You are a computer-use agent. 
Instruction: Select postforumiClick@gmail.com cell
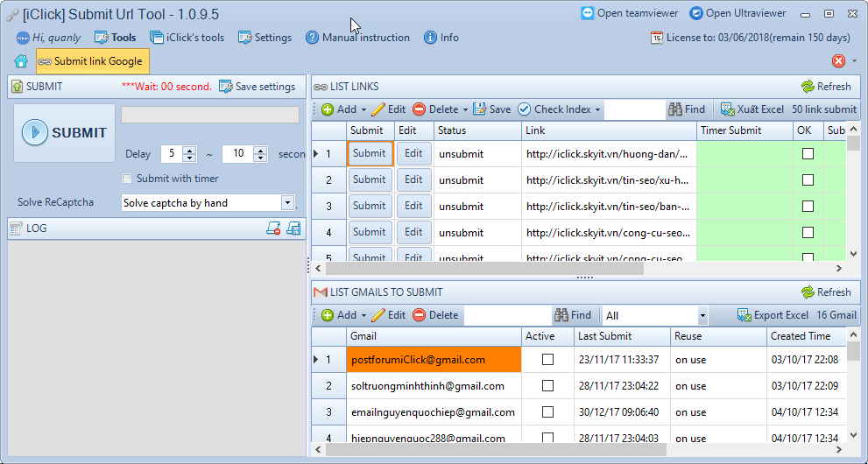(x=434, y=360)
